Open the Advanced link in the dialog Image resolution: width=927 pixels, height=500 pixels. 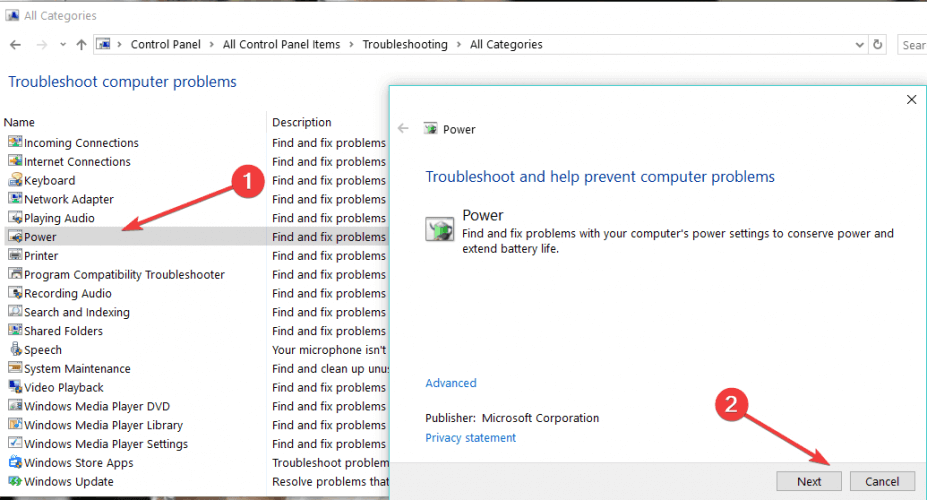tap(450, 383)
